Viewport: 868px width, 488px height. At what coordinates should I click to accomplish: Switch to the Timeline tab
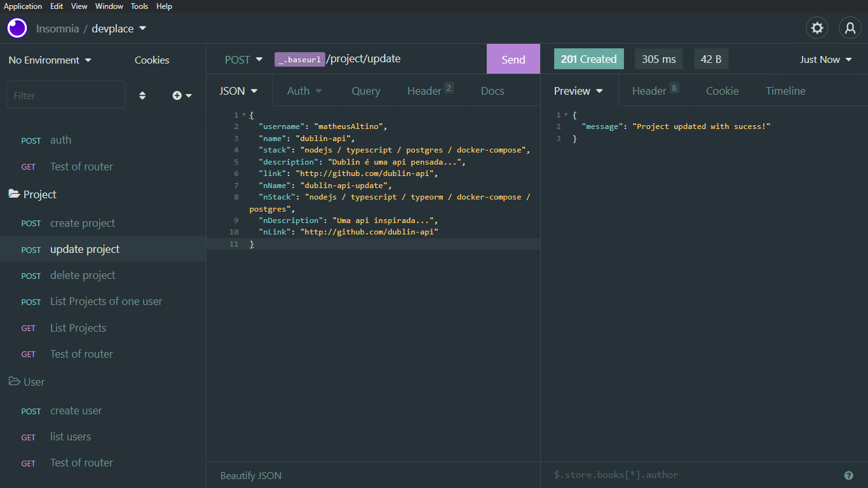[x=785, y=91]
